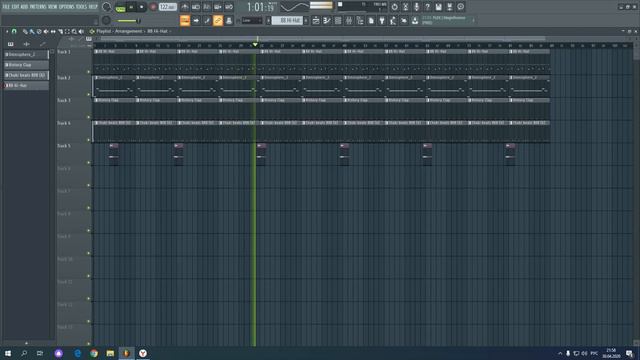The height and width of the screenshot is (360, 640).
Task: Click the CPU and memory usage panel
Action: [x=362, y=7]
